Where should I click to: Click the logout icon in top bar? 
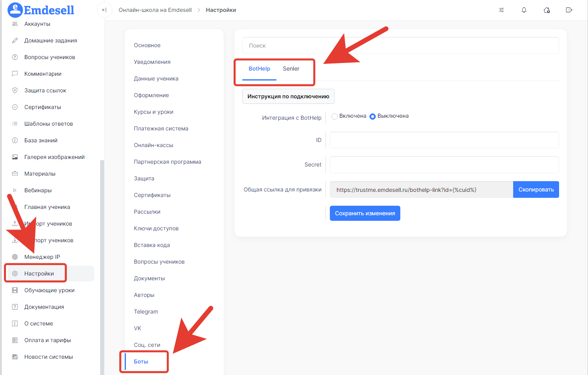tap(569, 10)
